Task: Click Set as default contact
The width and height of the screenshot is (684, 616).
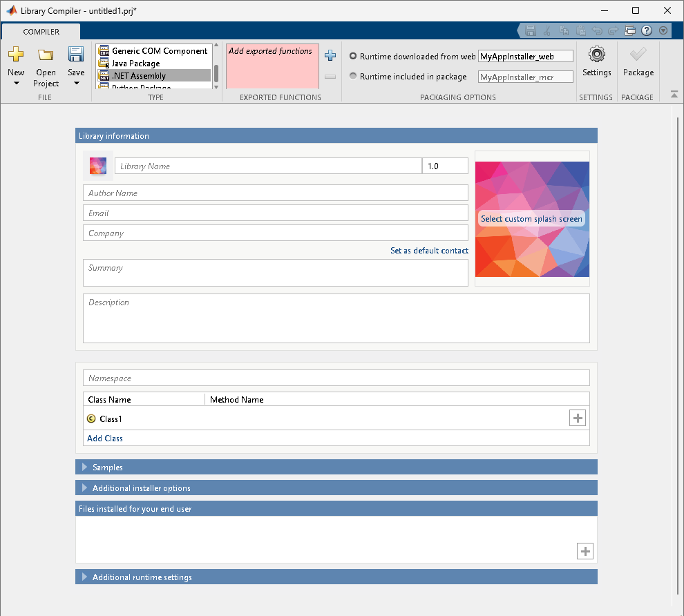Action: tap(428, 251)
